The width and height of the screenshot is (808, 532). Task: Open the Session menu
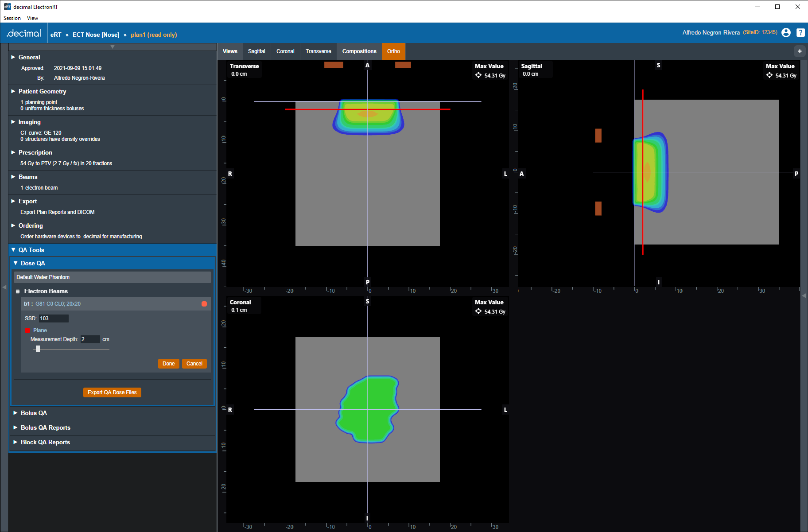[12, 18]
